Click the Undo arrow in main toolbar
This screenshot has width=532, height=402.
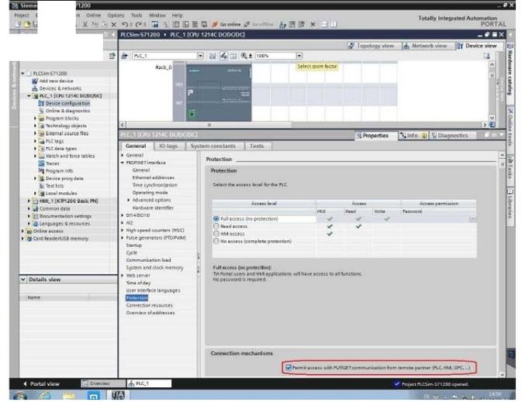125,25
